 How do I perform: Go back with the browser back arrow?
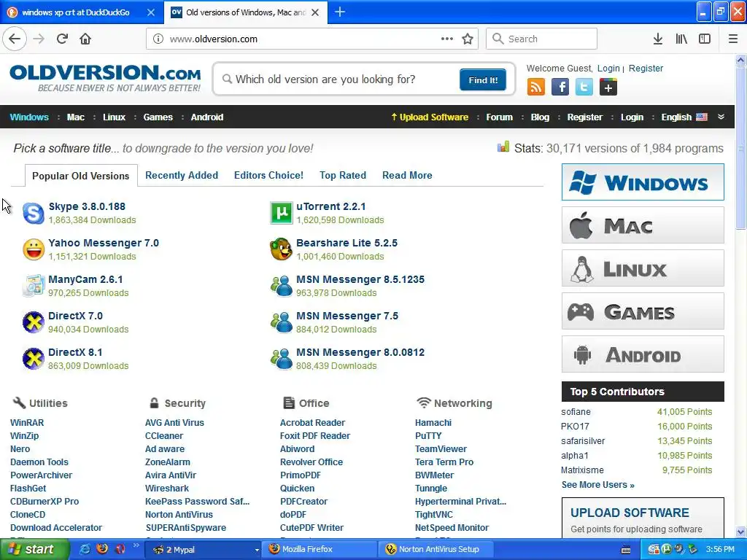click(15, 39)
